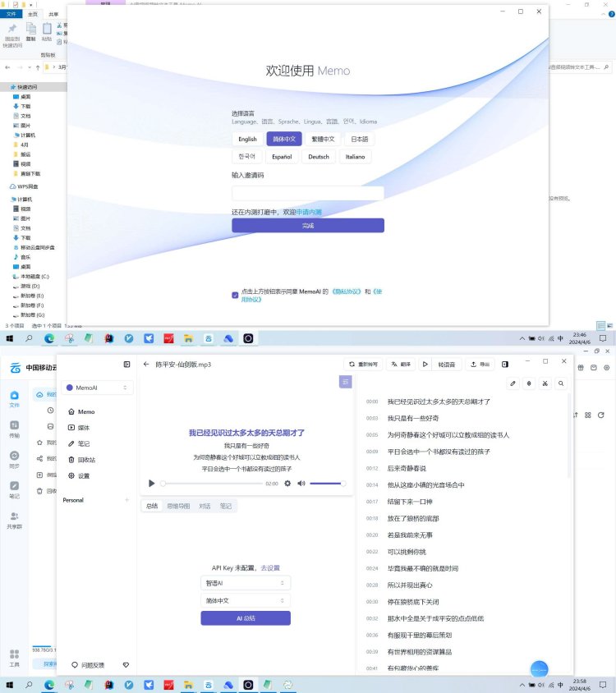616x693 pixels.
Task: Collapse the Memo sidebar with the panel icon
Action: [x=127, y=365]
